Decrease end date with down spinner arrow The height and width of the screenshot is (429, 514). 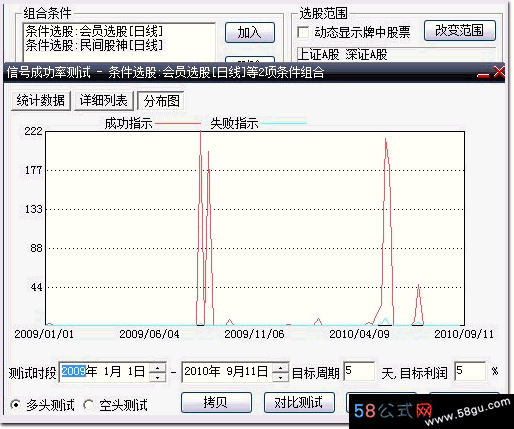click(281, 377)
